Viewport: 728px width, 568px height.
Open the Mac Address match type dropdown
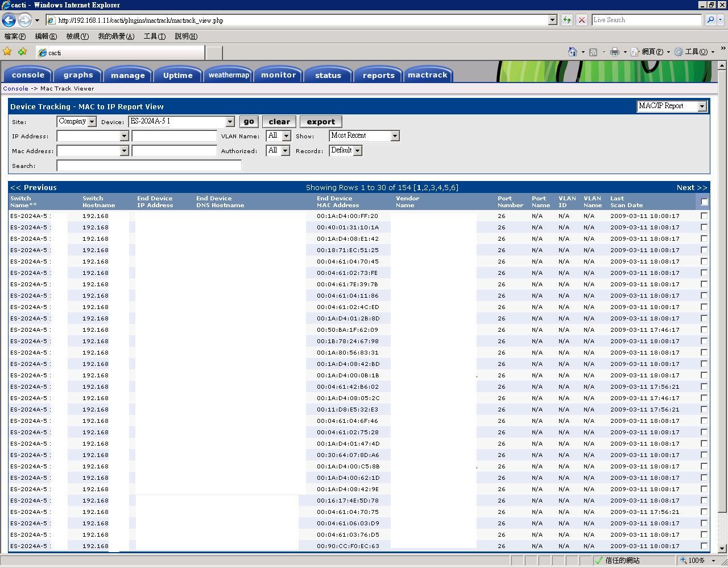93,151
